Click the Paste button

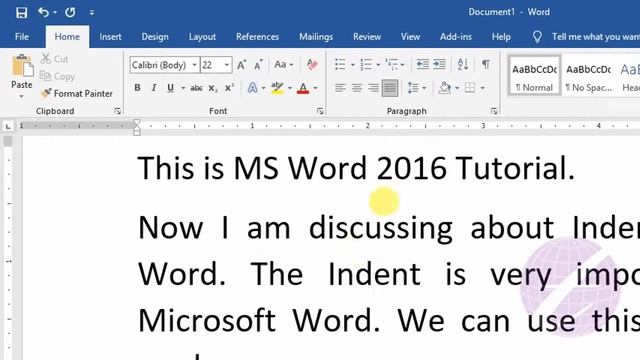[x=22, y=71]
